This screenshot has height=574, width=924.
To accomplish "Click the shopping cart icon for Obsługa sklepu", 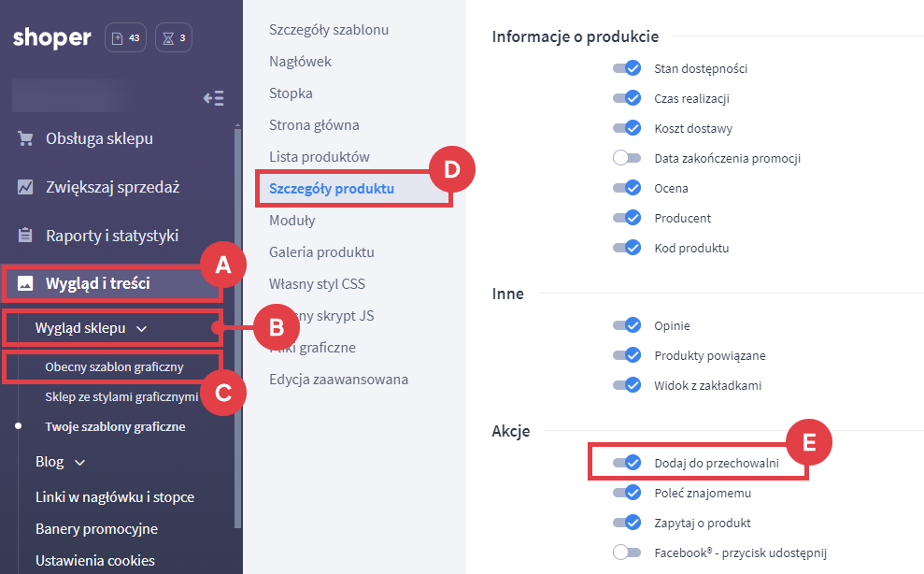I will pyautogui.click(x=25, y=139).
